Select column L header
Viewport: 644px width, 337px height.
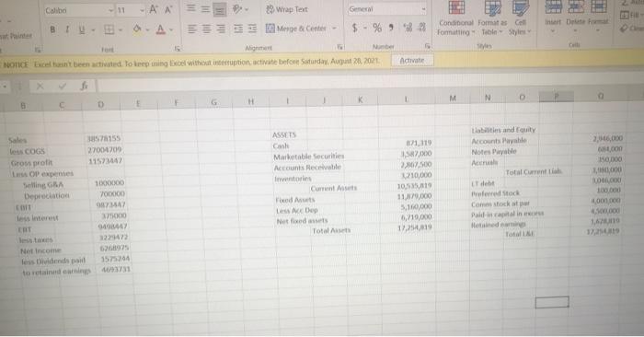pos(406,99)
